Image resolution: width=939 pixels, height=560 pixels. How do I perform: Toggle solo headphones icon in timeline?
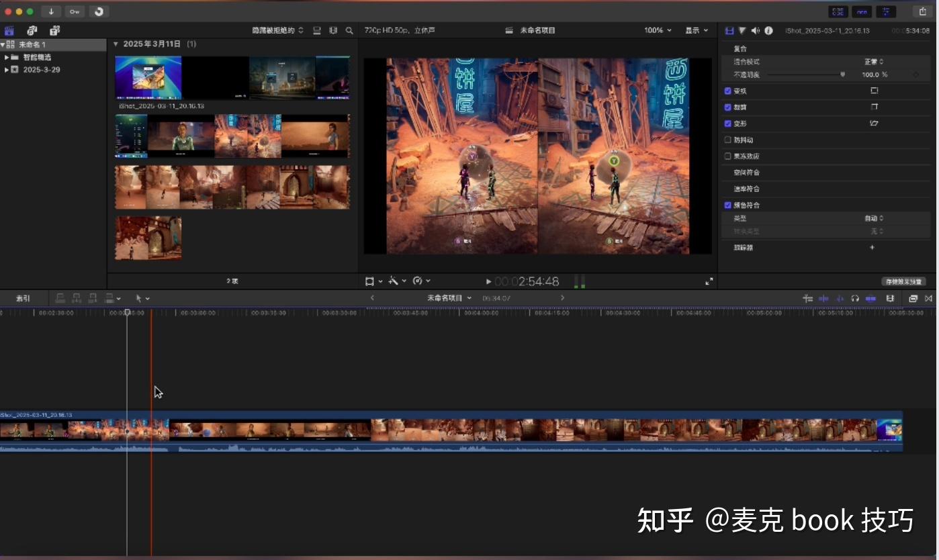pos(854,298)
